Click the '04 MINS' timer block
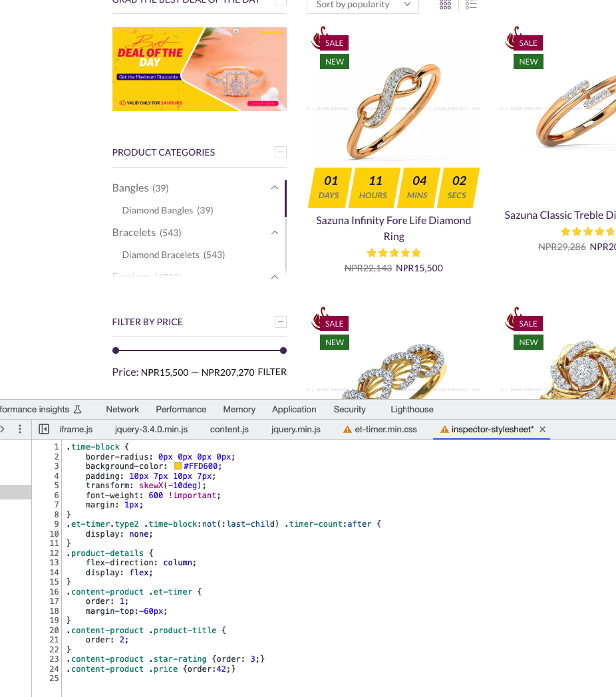The height and width of the screenshot is (697, 616). (418, 188)
